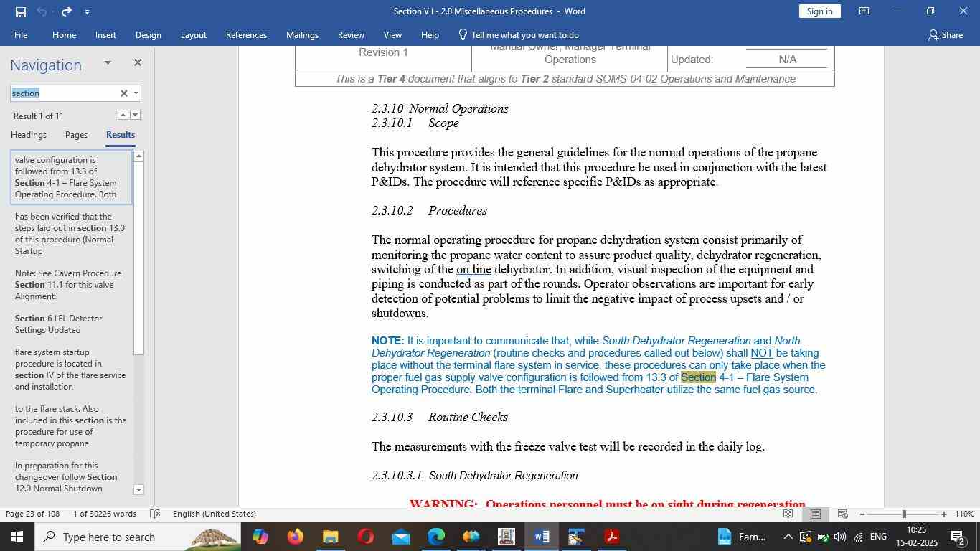Image resolution: width=980 pixels, height=551 pixels.
Task: Select result 'In preparation for this changeover'
Action: pyautogui.click(x=71, y=477)
